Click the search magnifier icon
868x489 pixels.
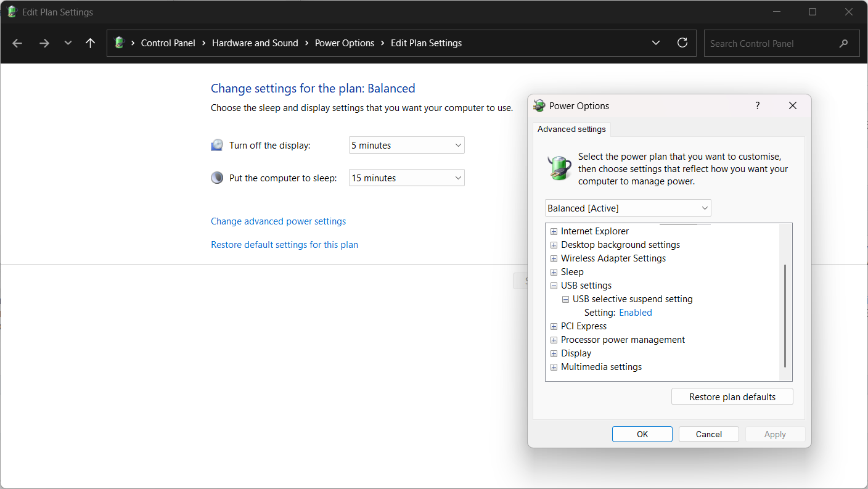(843, 44)
